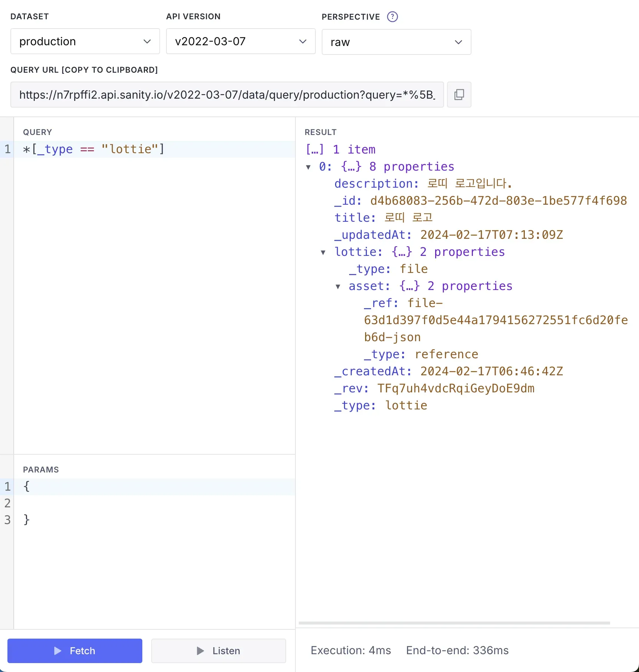Click the Listen button
Screen dimensions: 639x672
[219, 651]
